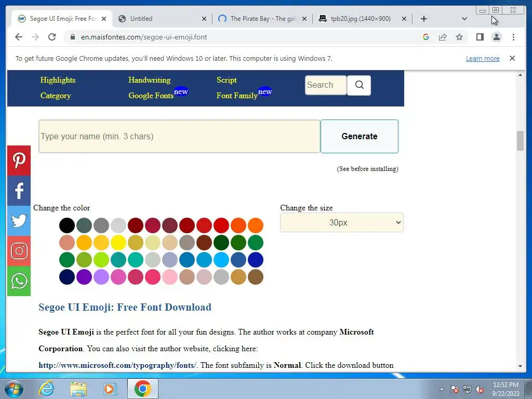This screenshot has height=399, width=532.
Task: Close the Segoe UI Emoji tab
Action: point(104,19)
